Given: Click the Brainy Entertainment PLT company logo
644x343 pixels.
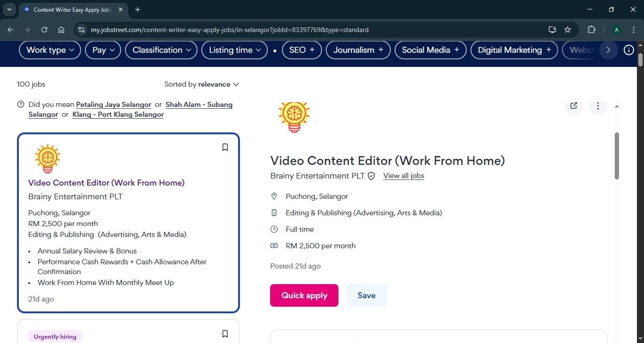Looking at the screenshot, I should click(294, 116).
